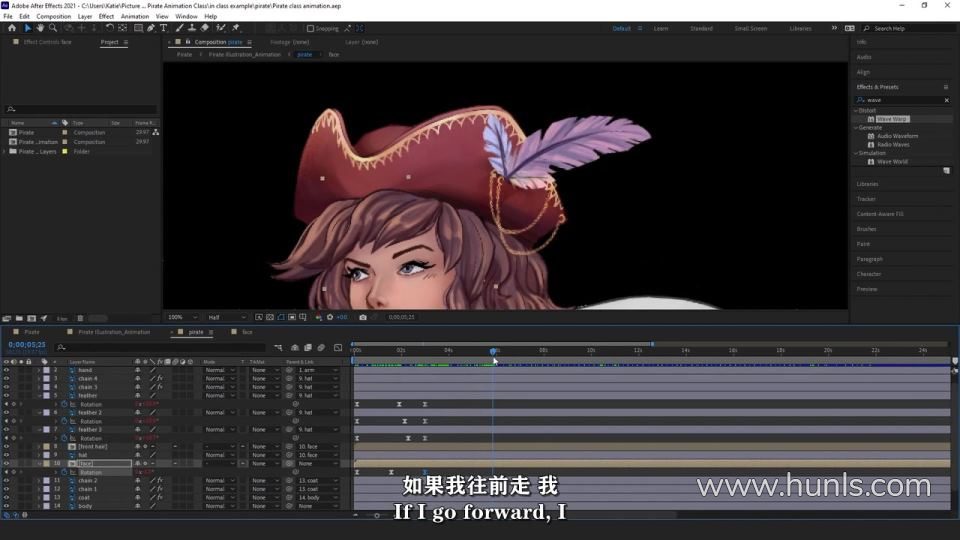The height and width of the screenshot is (540, 960).
Task: Hide the chain 4 layer with its eye icon
Action: point(6,378)
